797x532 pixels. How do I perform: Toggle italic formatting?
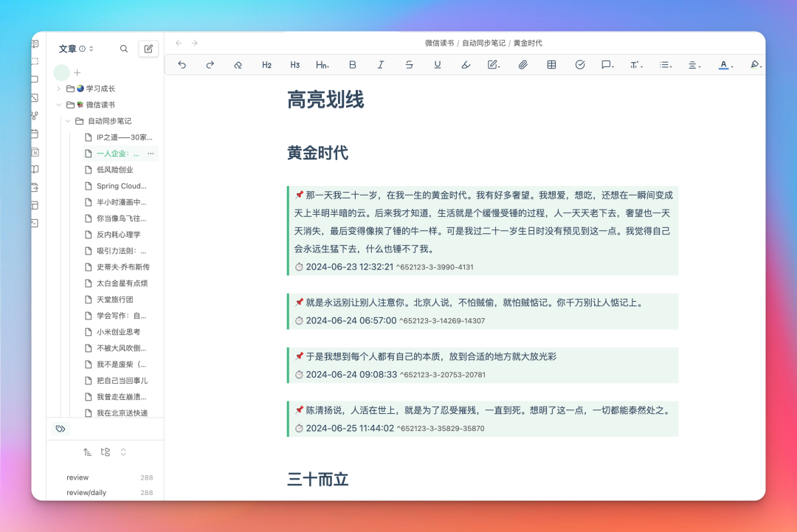[381, 65]
